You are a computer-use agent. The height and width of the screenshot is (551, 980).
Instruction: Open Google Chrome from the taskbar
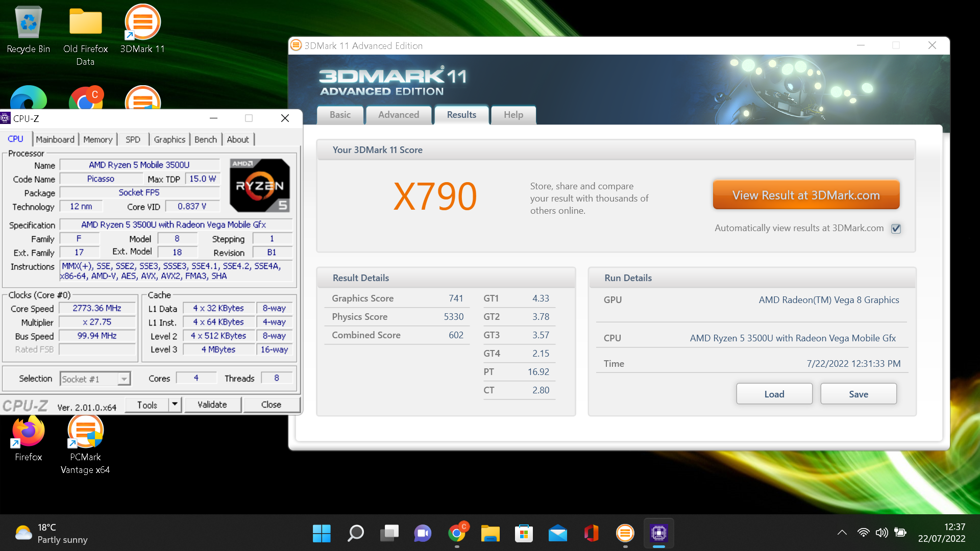(x=457, y=533)
